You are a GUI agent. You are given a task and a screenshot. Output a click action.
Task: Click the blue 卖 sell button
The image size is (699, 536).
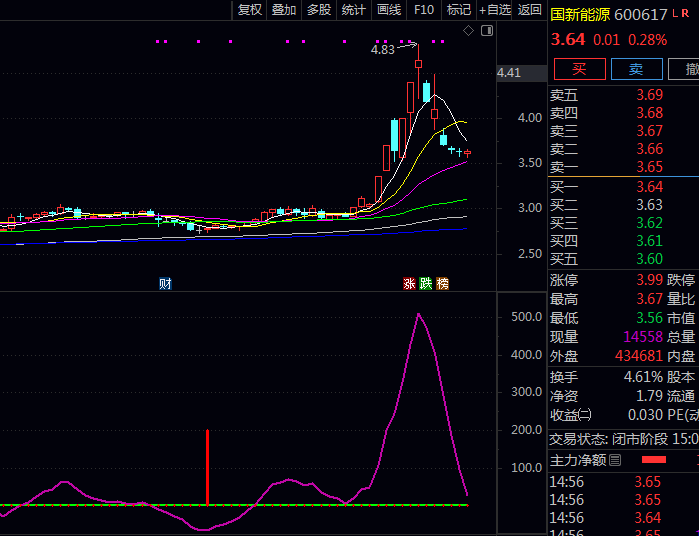click(x=637, y=69)
